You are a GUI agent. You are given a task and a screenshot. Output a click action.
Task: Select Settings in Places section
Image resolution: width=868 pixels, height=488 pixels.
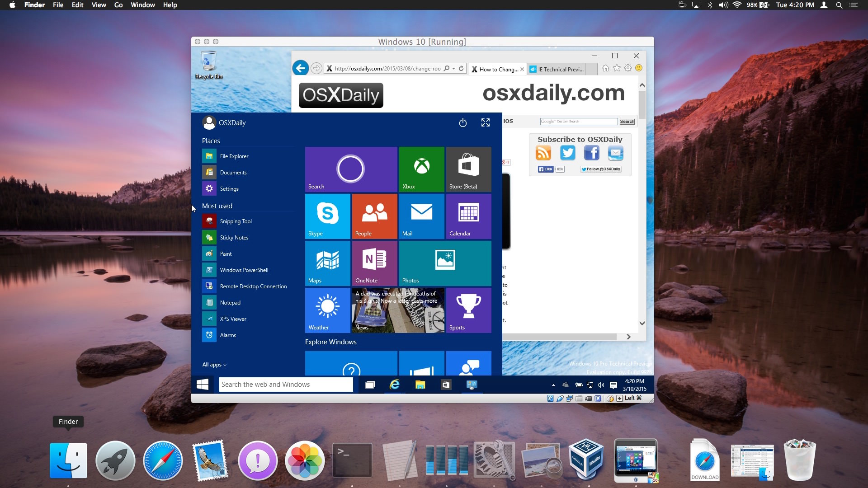230,188
